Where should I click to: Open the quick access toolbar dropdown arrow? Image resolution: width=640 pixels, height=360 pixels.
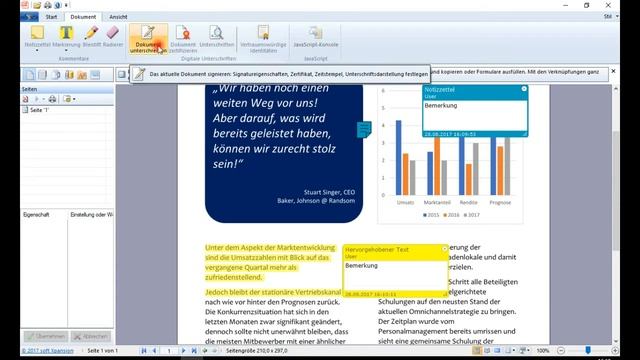coord(66,5)
